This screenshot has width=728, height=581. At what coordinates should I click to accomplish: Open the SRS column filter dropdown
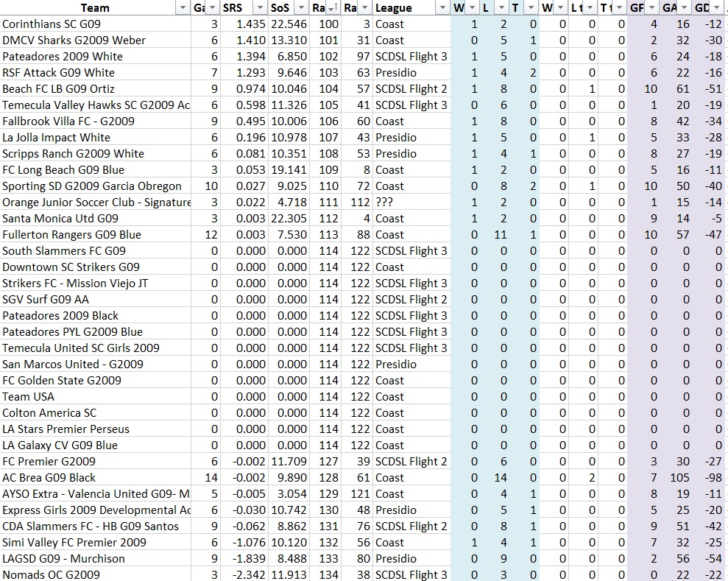tap(259, 7)
